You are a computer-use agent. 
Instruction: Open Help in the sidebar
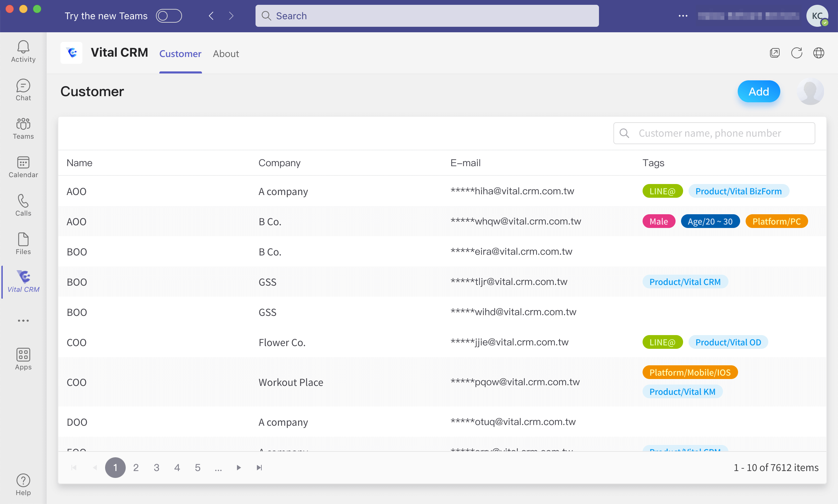(23, 485)
